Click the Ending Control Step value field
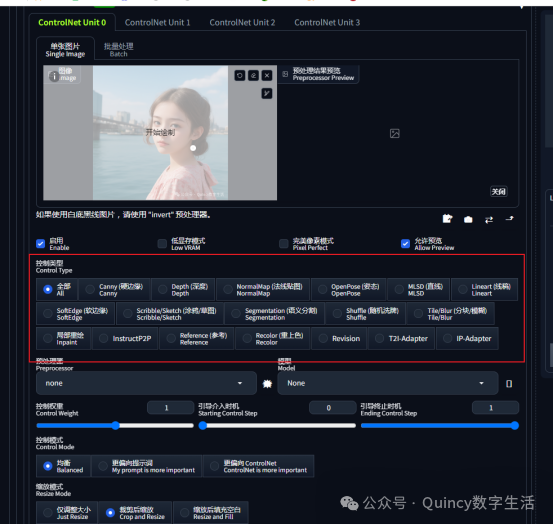The height and width of the screenshot is (525, 553). click(495, 408)
